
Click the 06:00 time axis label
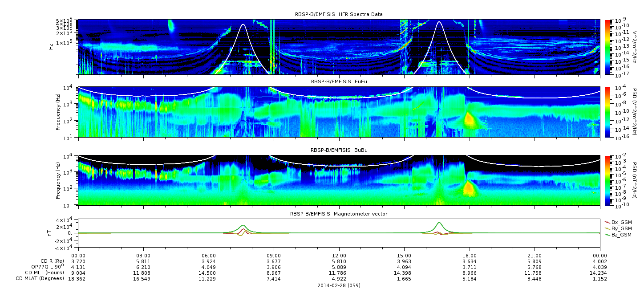click(208, 256)
